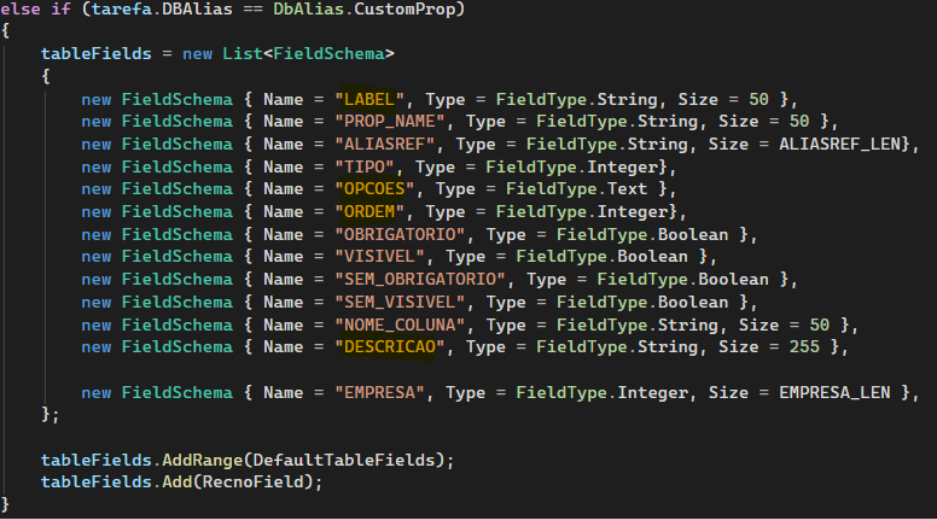Click the size value 255
Image resolution: width=937 pixels, height=519 pixels.
[803, 347]
